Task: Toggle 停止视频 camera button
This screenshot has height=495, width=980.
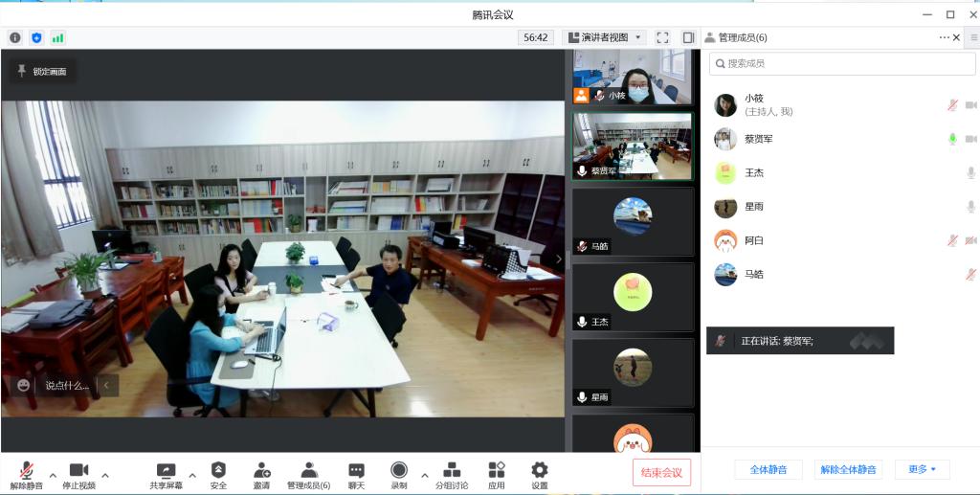Action: (x=78, y=472)
